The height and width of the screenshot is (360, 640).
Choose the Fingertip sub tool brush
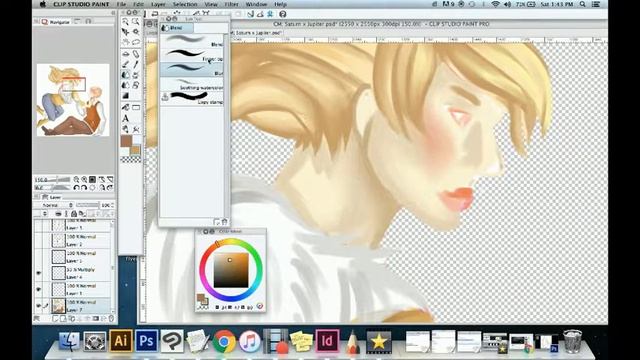coord(192,55)
